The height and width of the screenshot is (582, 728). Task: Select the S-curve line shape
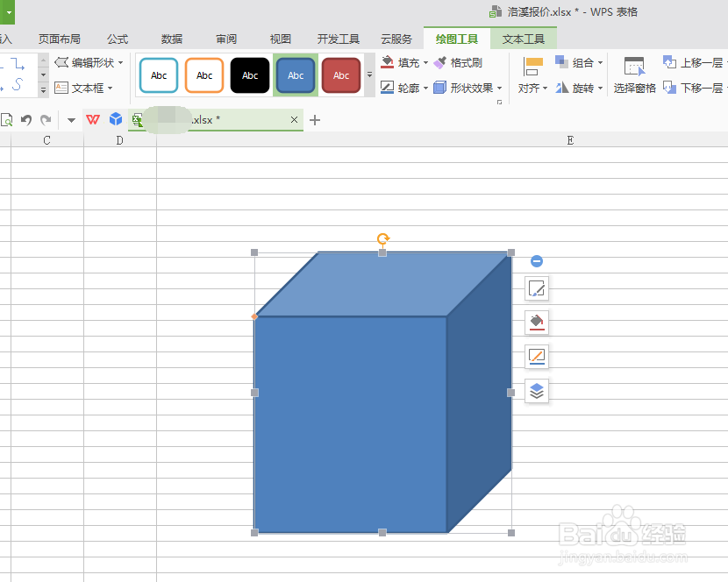[18, 84]
